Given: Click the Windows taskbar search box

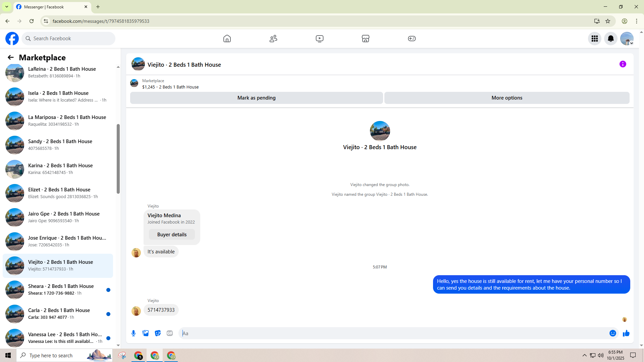Looking at the screenshot, I should tap(64, 355).
